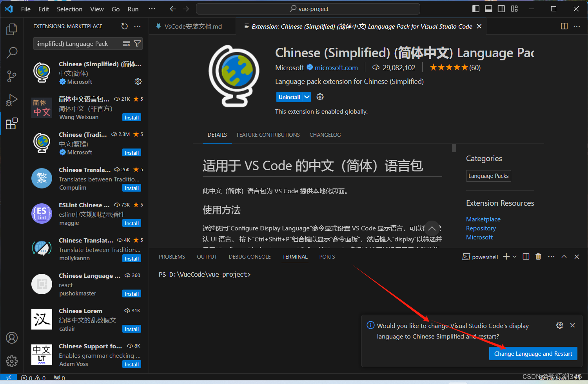The image size is (588, 384).
Task: Close the Chinese Language Pack extension tab
Action: (x=479, y=26)
